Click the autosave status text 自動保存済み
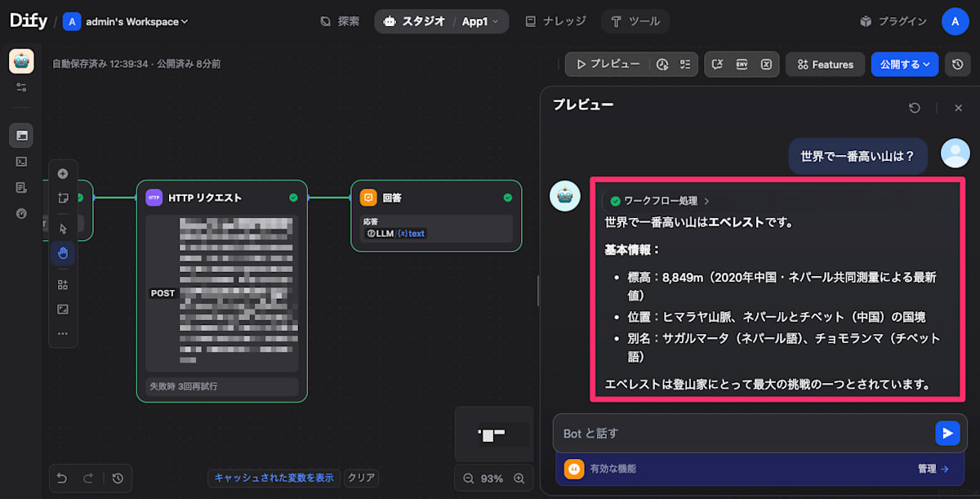 coord(101,64)
